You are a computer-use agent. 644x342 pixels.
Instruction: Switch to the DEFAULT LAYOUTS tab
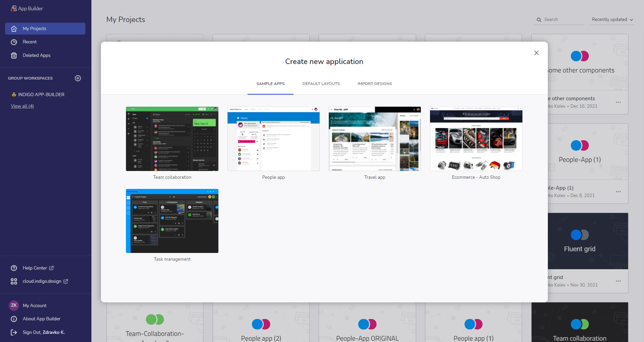(x=321, y=84)
